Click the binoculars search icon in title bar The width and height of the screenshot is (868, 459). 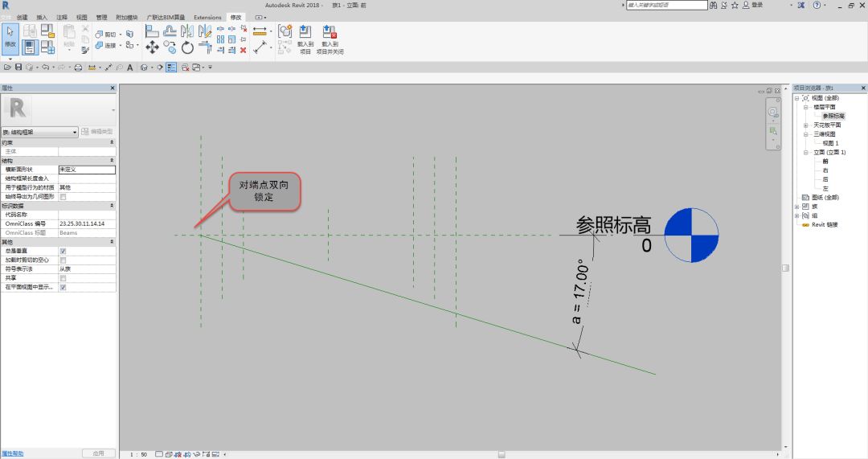(714, 5)
